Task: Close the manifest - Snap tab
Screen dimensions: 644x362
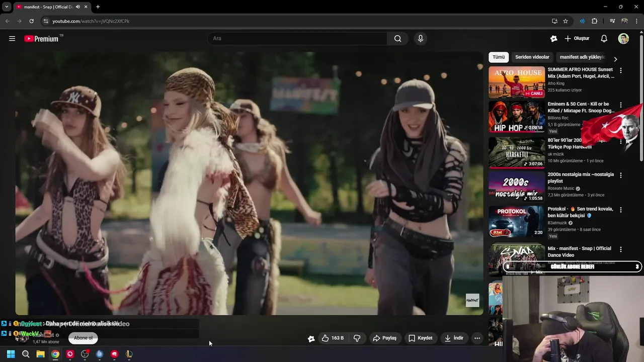Action: [x=85, y=7]
